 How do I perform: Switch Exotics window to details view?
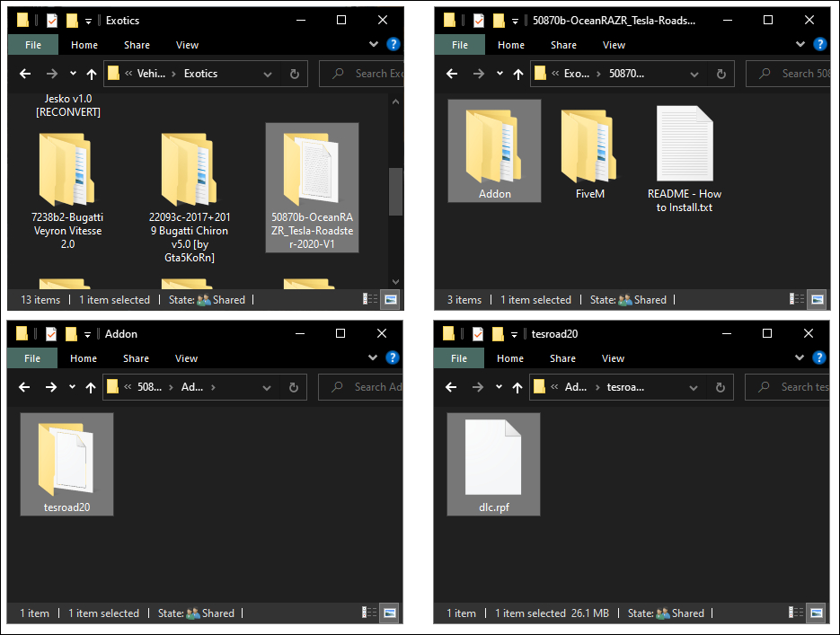370,299
